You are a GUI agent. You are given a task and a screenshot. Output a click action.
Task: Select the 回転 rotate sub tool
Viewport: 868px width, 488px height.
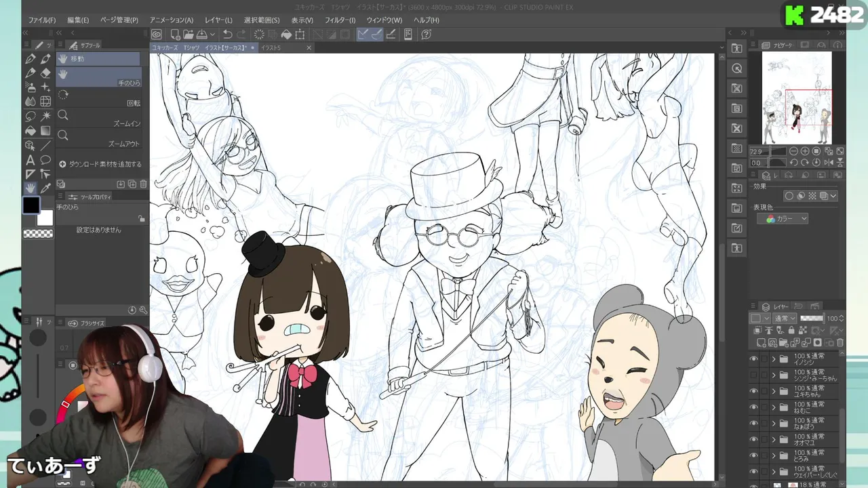click(99, 98)
